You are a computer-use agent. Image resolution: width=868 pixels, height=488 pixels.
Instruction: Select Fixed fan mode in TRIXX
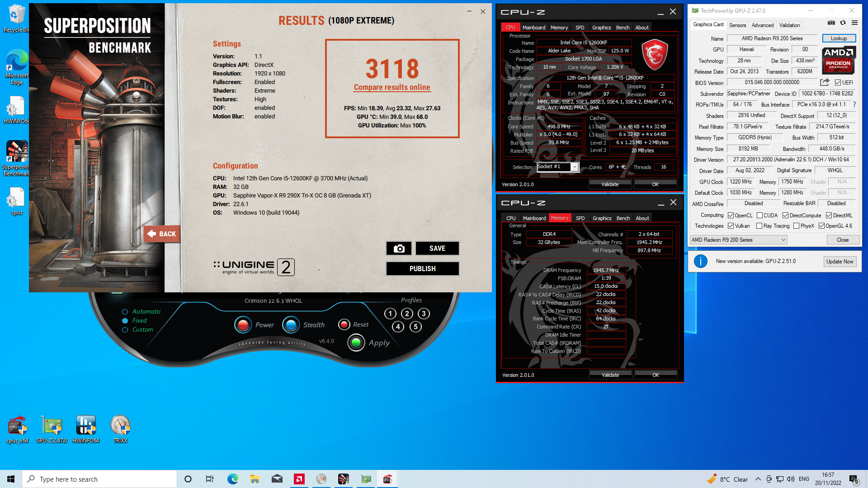pyautogui.click(x=125, y=321)
